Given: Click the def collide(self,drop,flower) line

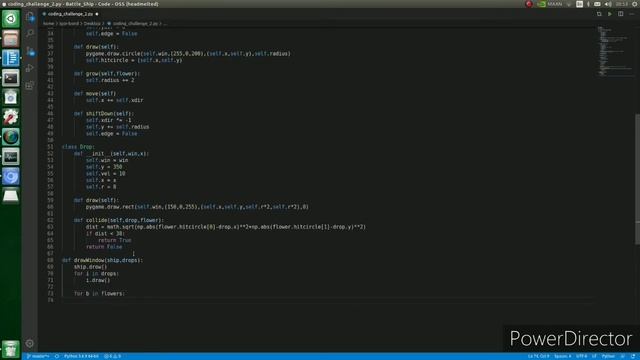Looking at the screenshot, I should tap(118, 220).
